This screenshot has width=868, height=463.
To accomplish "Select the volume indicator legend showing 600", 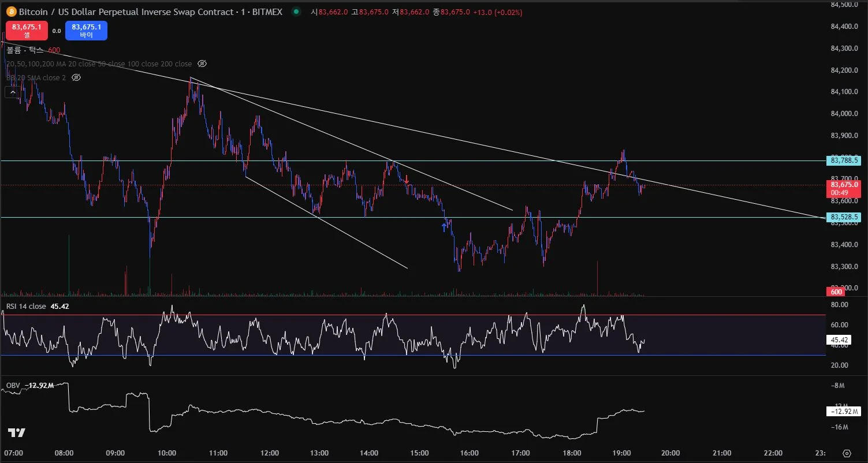I will point(33,50).
